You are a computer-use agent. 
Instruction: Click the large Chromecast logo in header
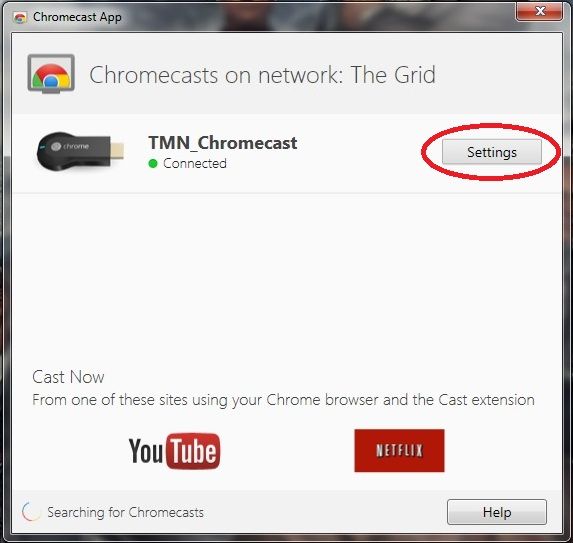51,74
